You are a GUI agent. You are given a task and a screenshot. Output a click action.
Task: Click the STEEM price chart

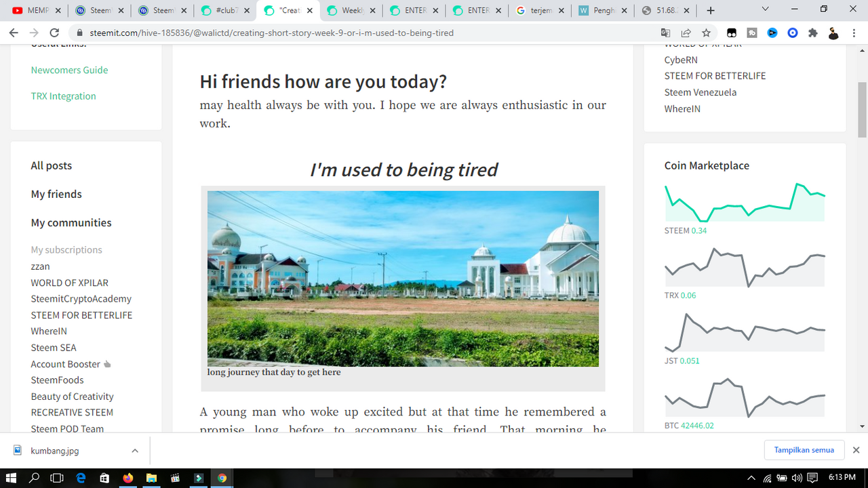click(x=745, y=203)
